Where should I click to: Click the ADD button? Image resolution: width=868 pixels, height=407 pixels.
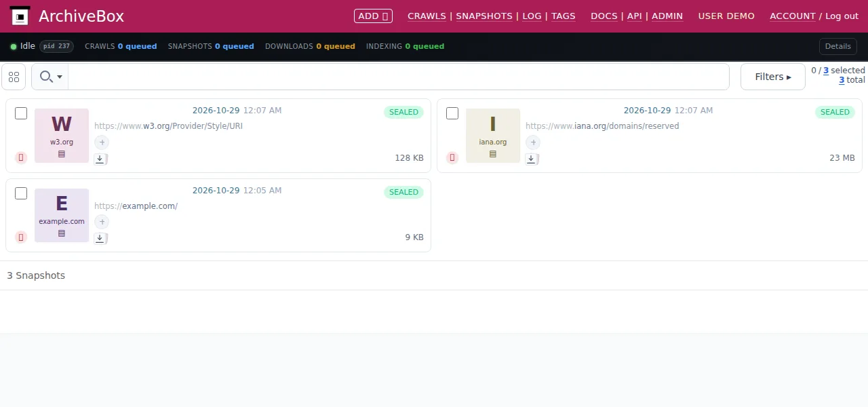[x=373, y=16]
